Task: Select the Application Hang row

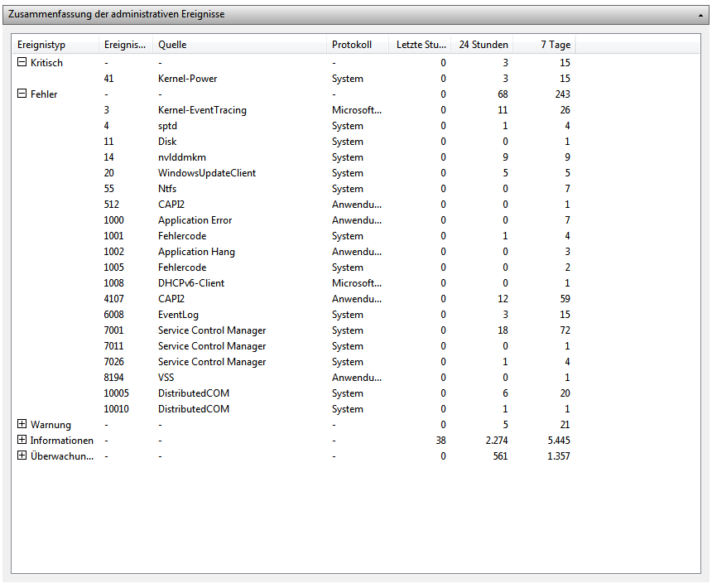Action: (x=294, y=252)
